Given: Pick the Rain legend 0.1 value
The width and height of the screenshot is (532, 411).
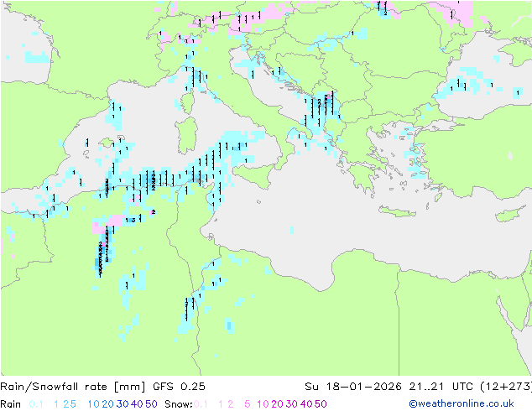Looking at the screenshot, I should (x=36, y=404).
